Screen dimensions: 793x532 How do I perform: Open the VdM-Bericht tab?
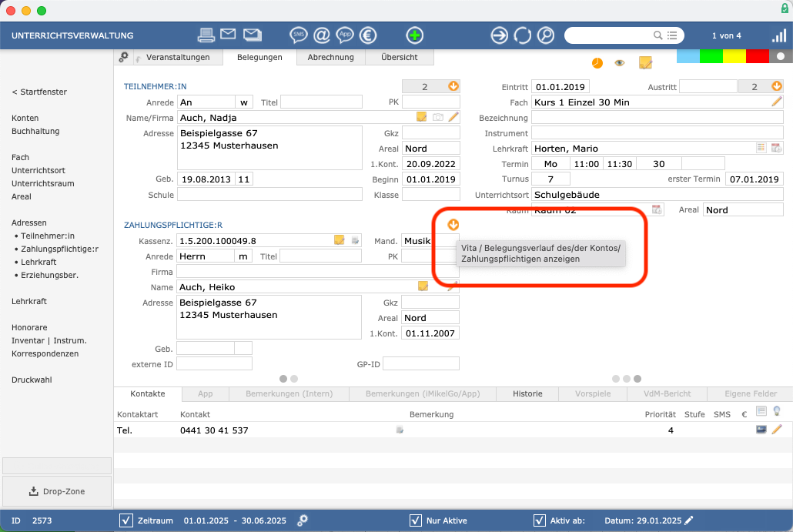click(667, 393)
